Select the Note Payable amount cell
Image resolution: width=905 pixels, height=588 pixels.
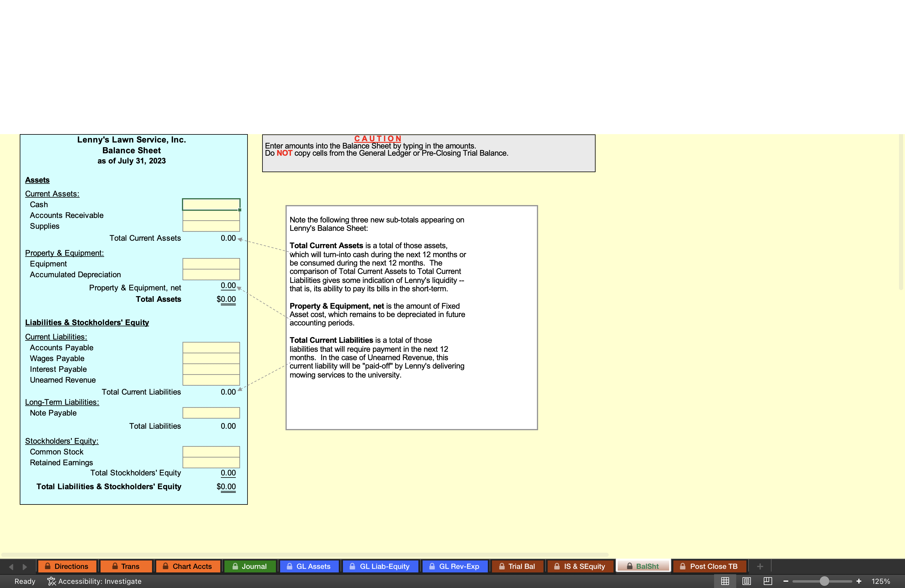coord(211,413)
